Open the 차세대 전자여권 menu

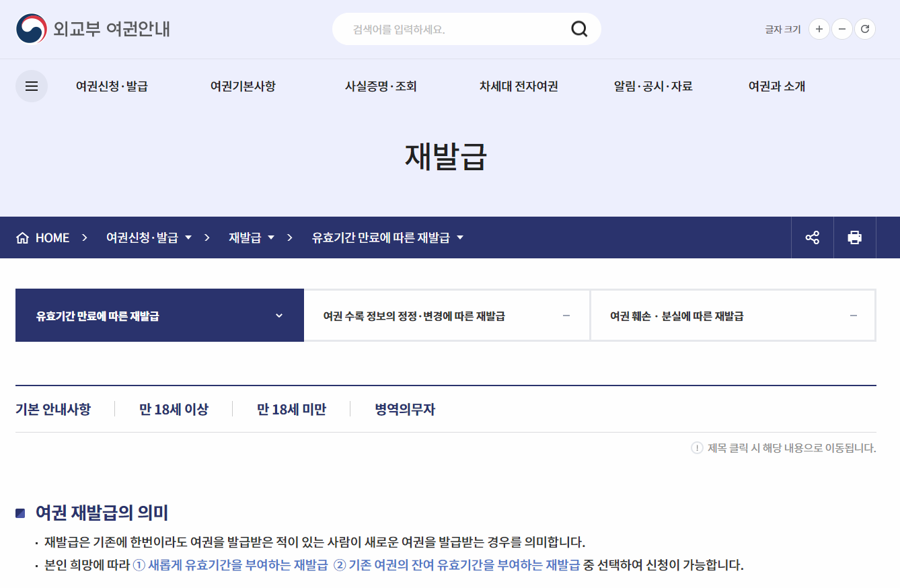tap(518, 86)
